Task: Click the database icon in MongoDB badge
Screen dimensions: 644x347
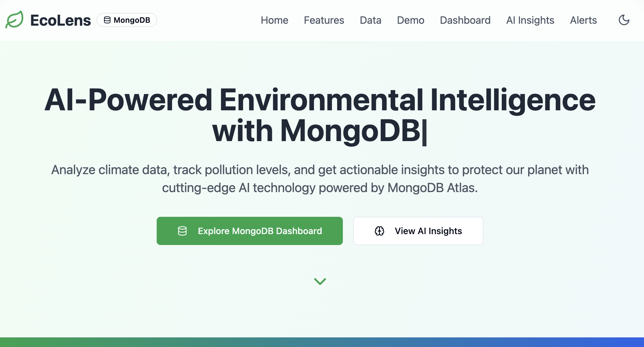Action: tap(107, 20)
